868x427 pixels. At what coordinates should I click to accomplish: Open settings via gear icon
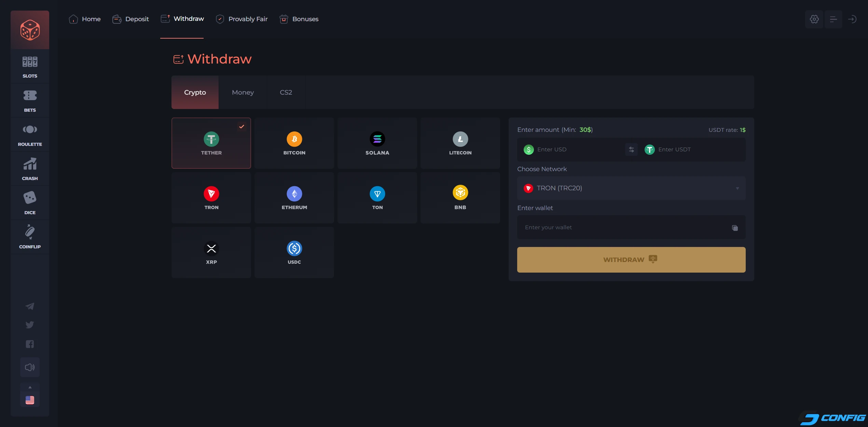[814, 19]
